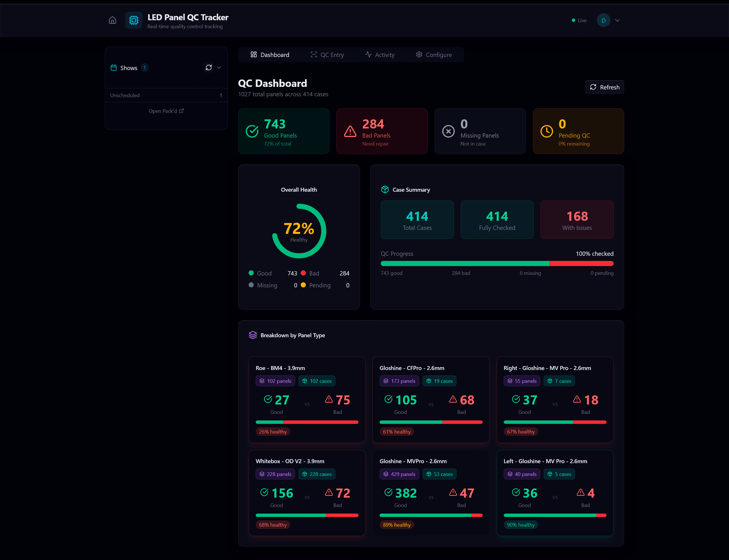This screenshot has height=560, width=729.
Task: Open the Dashboard tab
Action: click(x=270, y=54)
